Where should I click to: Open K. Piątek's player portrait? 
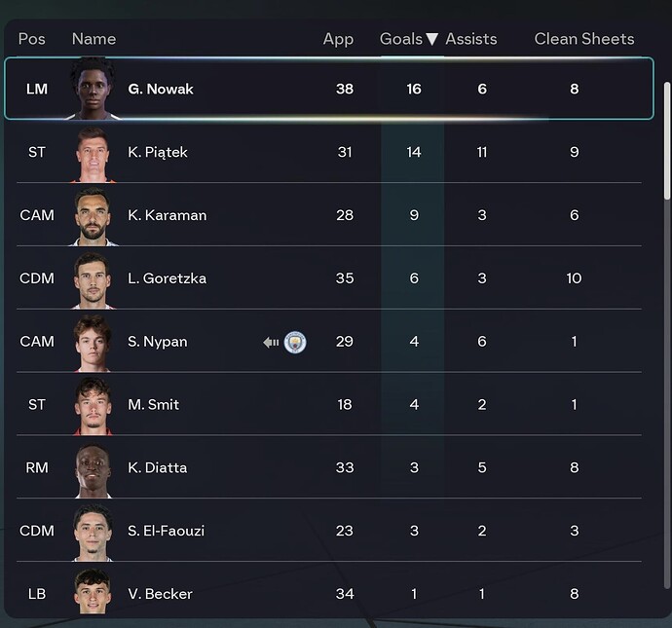tap(94, 153)
